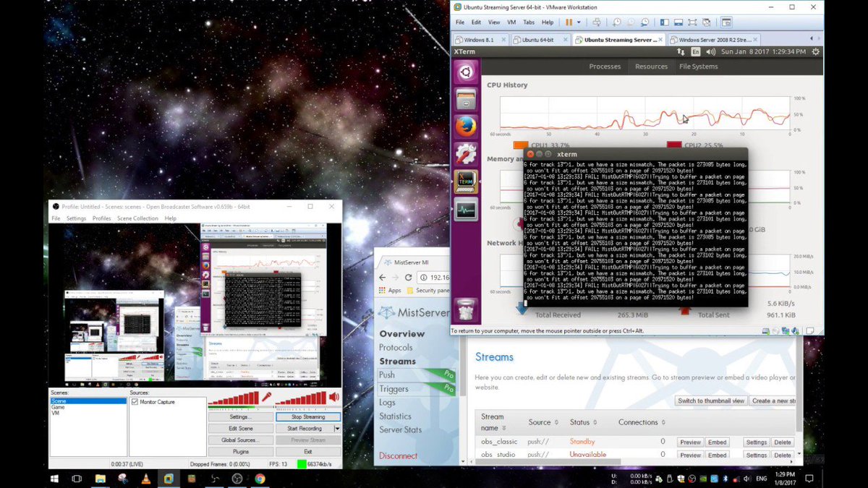This screenshot has width=868, height=488.
Task: Open the Tabs menu in VMware Workstation
Action: pyautogui.click(x=529, y=22)
